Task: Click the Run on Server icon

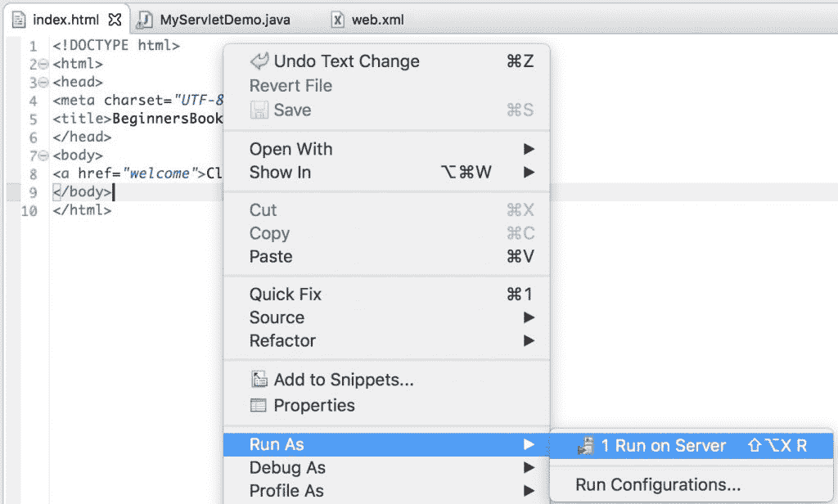Action: pyautogui.click(x=584, y=446)
